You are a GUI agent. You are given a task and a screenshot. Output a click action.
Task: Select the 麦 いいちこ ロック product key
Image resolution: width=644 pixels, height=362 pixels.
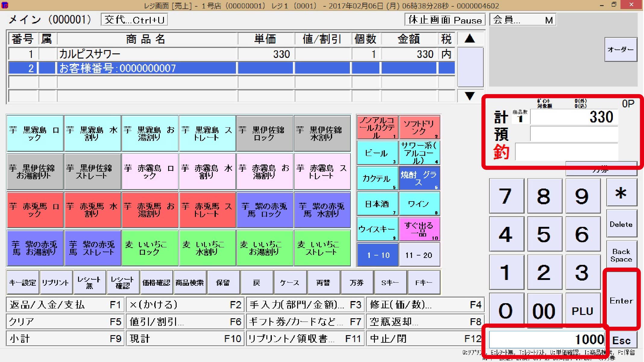(150, 248)
